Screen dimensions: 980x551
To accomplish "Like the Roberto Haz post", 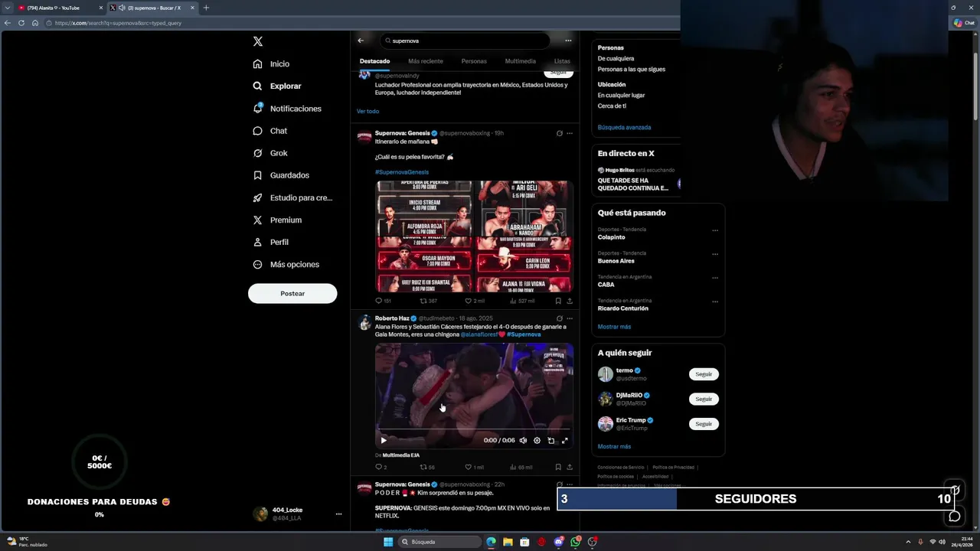I will point(475,467).
